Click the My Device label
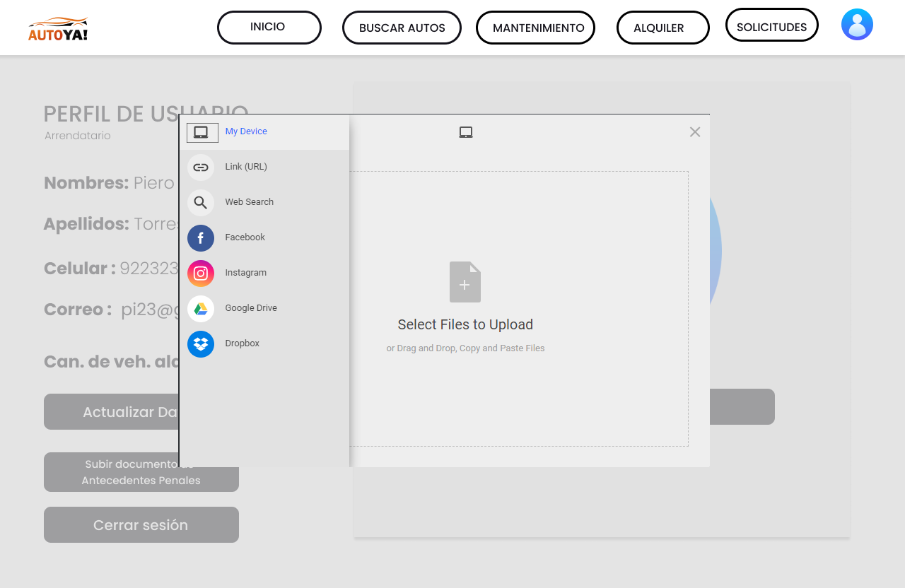Screen dimensions: 905x588 pyautogui.click(x=246, y=131)
